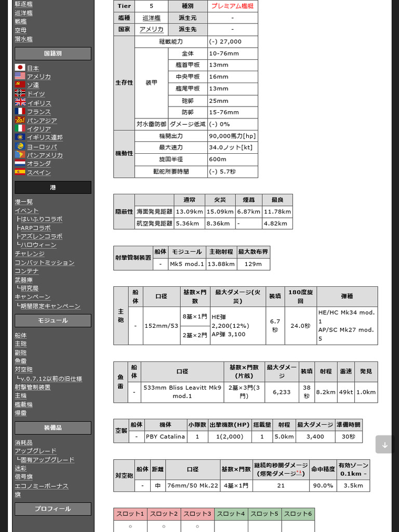This screenshot has width=399, height=532.
Task: Select the 港 section header
Action: pos(53,187)
